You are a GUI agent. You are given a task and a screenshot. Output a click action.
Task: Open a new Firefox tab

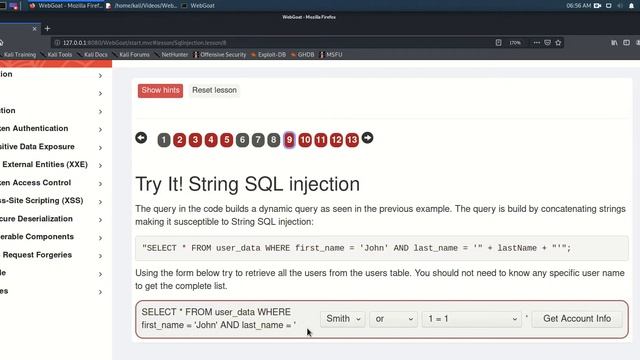coord(47,29)
